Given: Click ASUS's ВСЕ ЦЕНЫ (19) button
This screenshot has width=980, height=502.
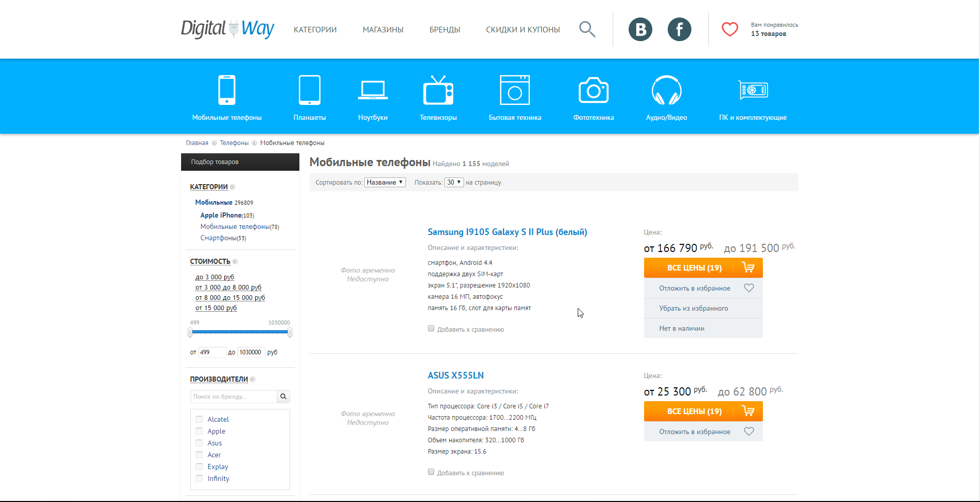Looking at the screenshot, I should (703, 411).
